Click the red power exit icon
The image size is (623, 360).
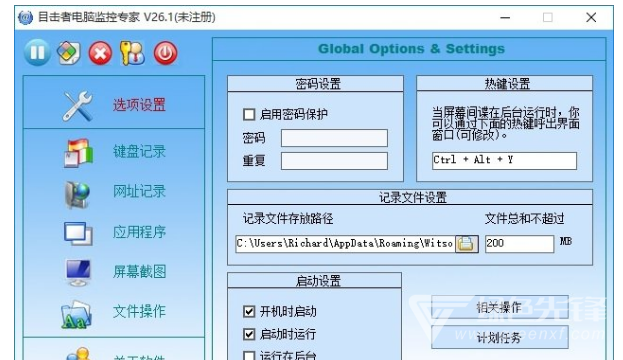click(165, 53)
